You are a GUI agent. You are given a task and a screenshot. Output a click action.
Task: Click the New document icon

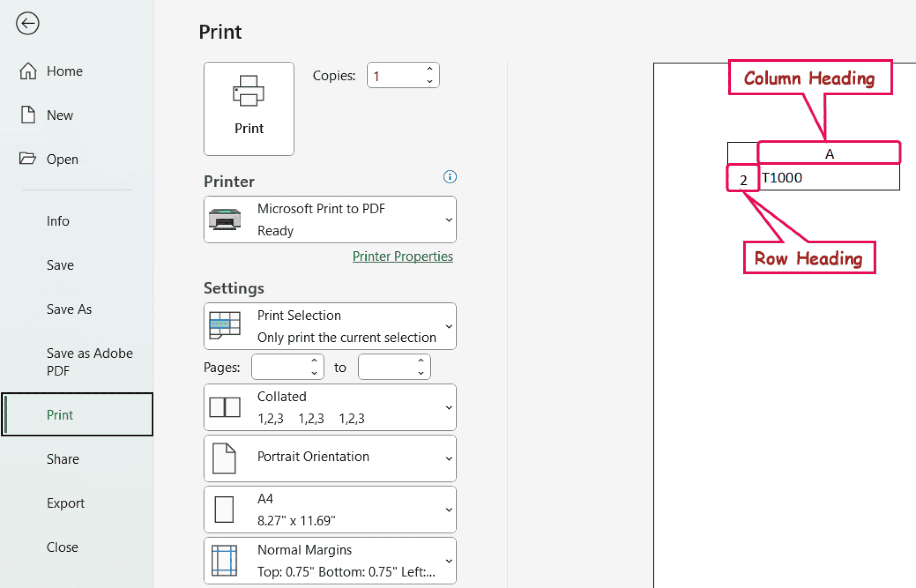pos(28,115)
